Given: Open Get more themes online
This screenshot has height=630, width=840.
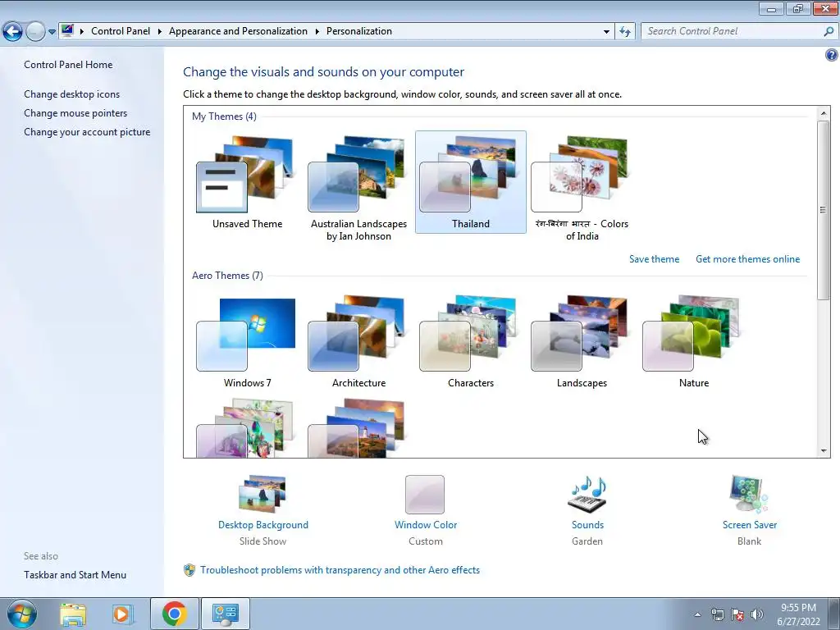Looking at the screenshot, I should click(x=748, y=259).
